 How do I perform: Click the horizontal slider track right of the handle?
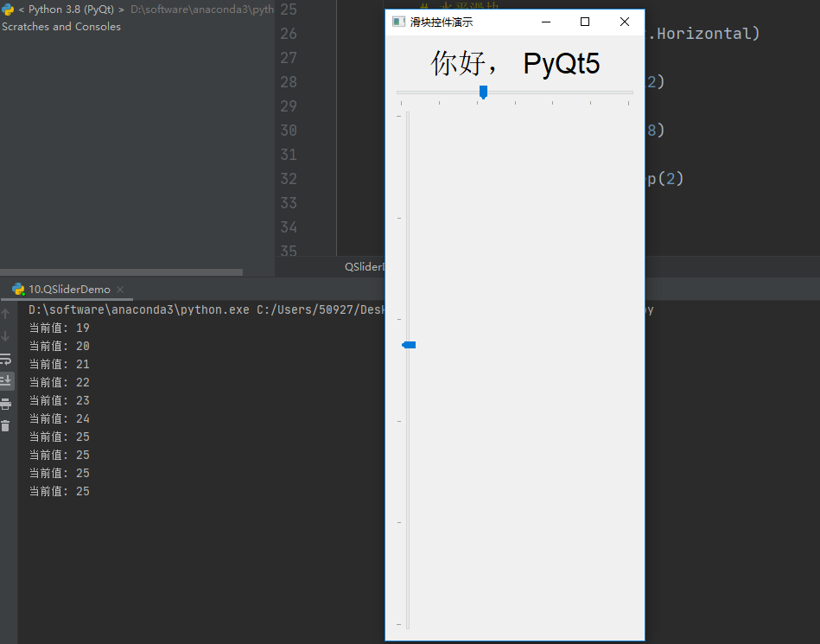point(560,92)
